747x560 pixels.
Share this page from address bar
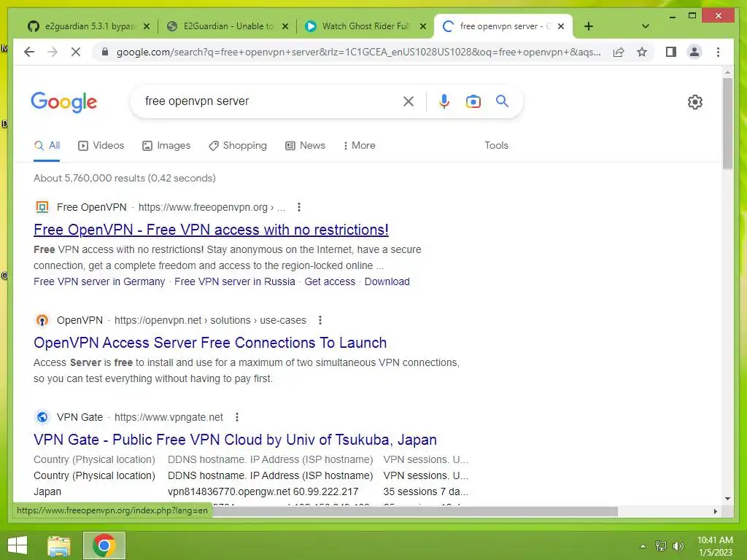coord(619,52)
